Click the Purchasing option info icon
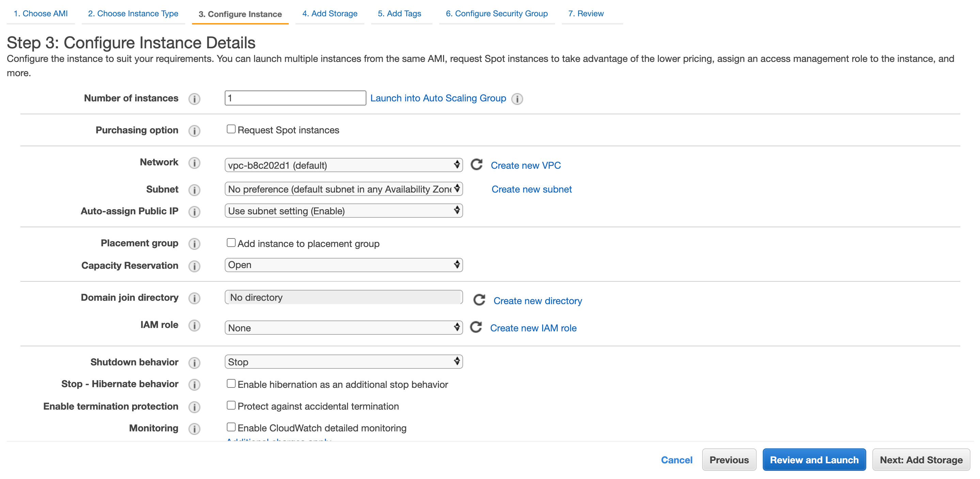Image resolution: width=980 pixels, height=479 pixels. [x=194, y=131]
